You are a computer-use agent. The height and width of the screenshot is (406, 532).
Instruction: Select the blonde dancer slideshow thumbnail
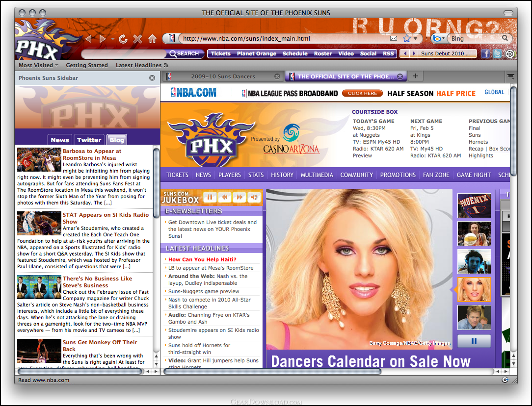[474, 290]
